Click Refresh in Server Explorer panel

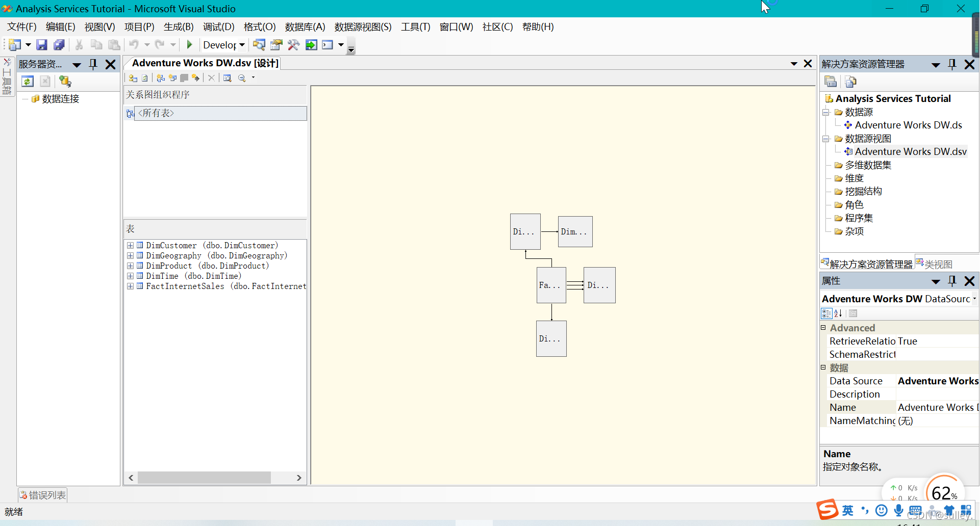coord(28,81)
